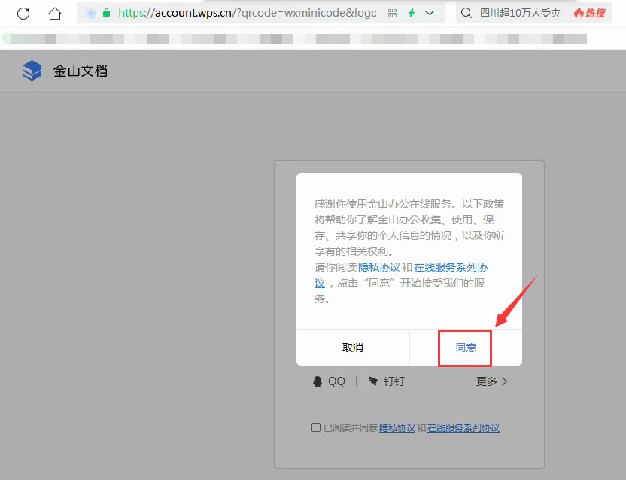
Task: Go to browser home page icon
Action: click(x=55, y=14)
